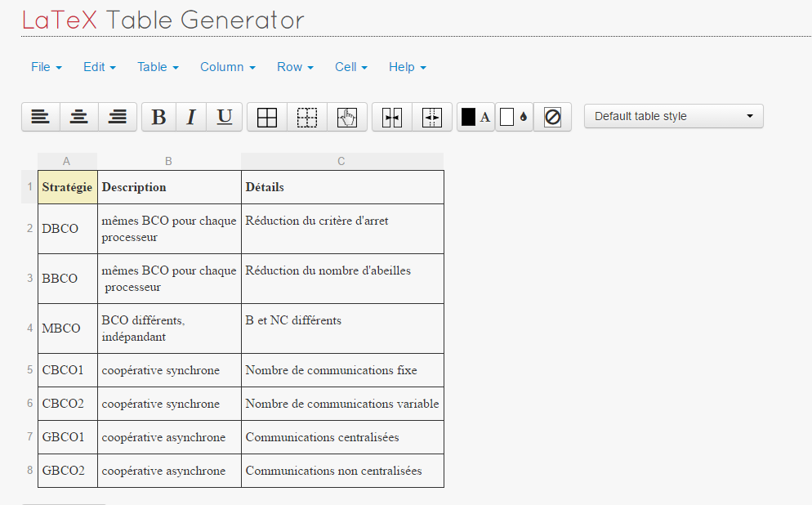The image size is (812, 505).
Task: Merge selected cells with the merge icon
Action: (x=392, y=116)
